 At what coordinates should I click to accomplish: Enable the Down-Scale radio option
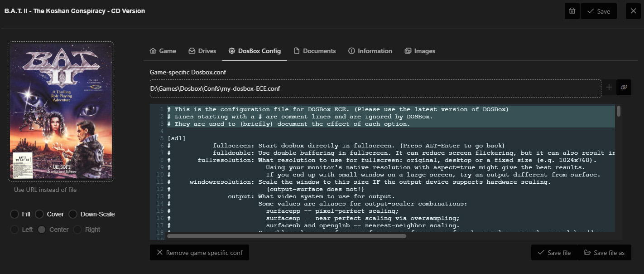tap(74, 214)
